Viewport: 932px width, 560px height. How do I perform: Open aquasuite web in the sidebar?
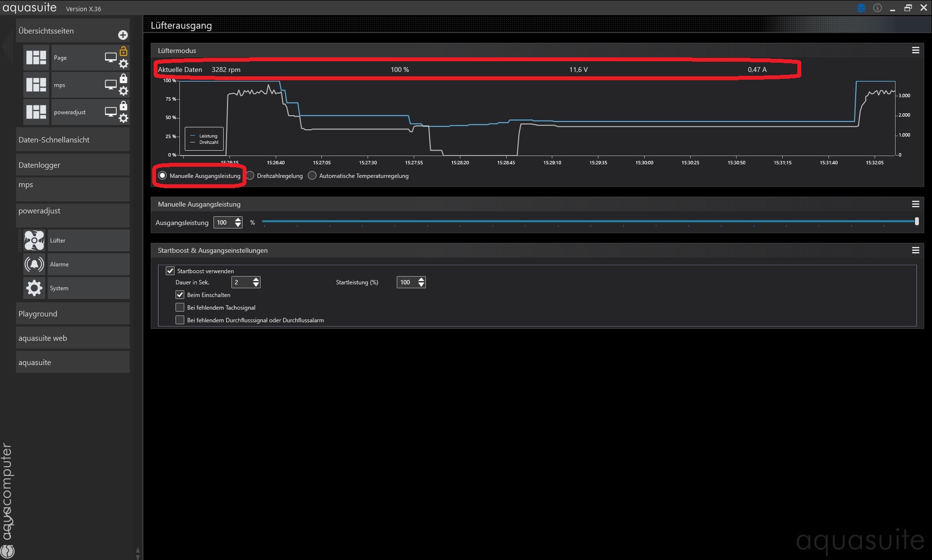click(x=73, y=338)
